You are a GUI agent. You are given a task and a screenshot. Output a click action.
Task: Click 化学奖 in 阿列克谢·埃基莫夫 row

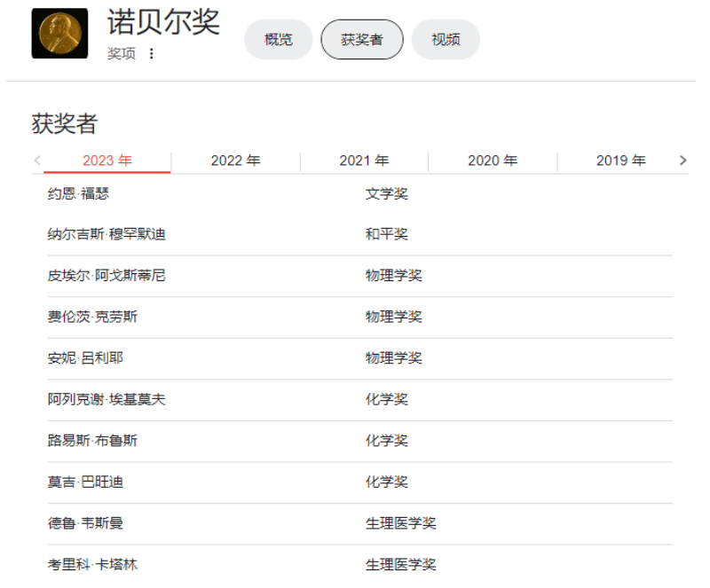(x=387, y=399)
